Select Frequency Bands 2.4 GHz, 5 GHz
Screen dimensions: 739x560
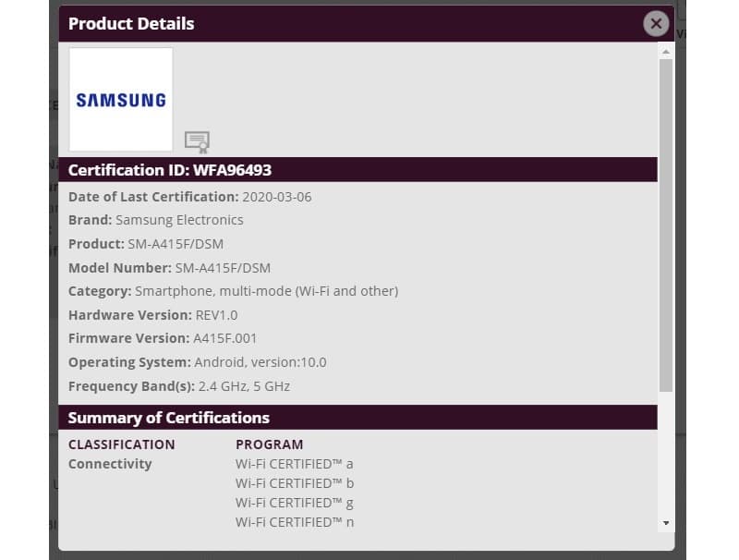coord(244,386)
